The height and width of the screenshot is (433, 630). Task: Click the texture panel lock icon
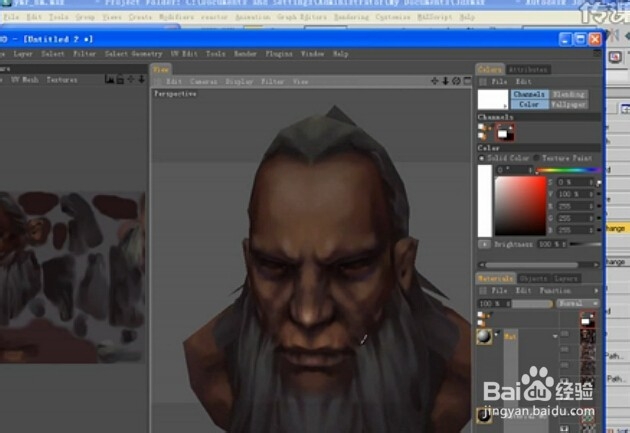120,80
